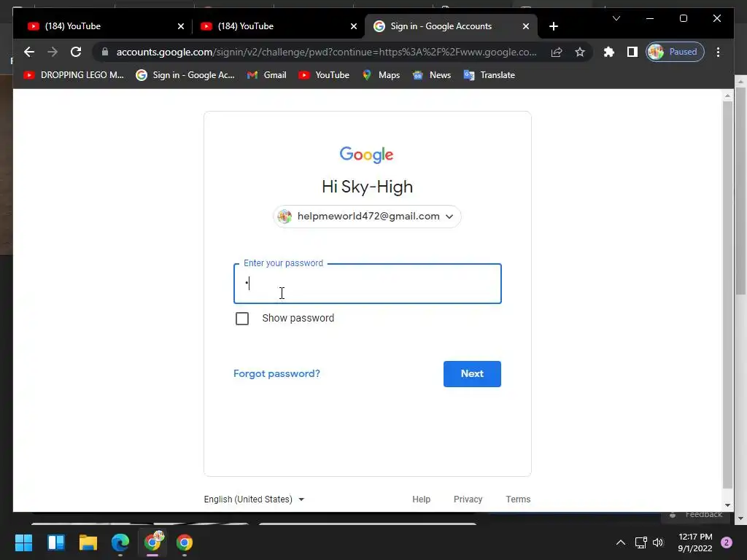747x560 pixels.
Task: Open the Gmail bookmark
Action: click(x=267, y=75)
